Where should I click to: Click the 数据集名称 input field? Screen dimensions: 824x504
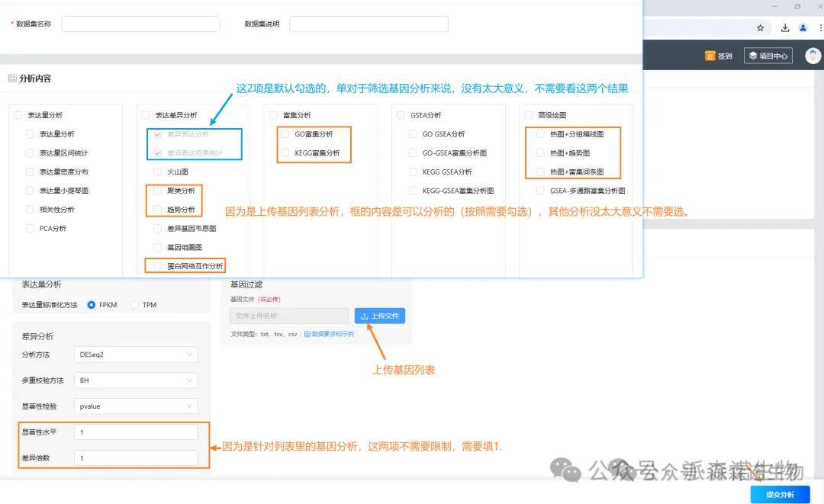tap(140, 24)
